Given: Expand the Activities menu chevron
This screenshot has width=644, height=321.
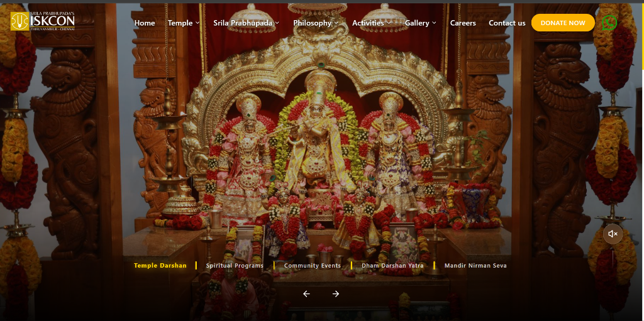Looking at the screenshot, I should point(389,23).
